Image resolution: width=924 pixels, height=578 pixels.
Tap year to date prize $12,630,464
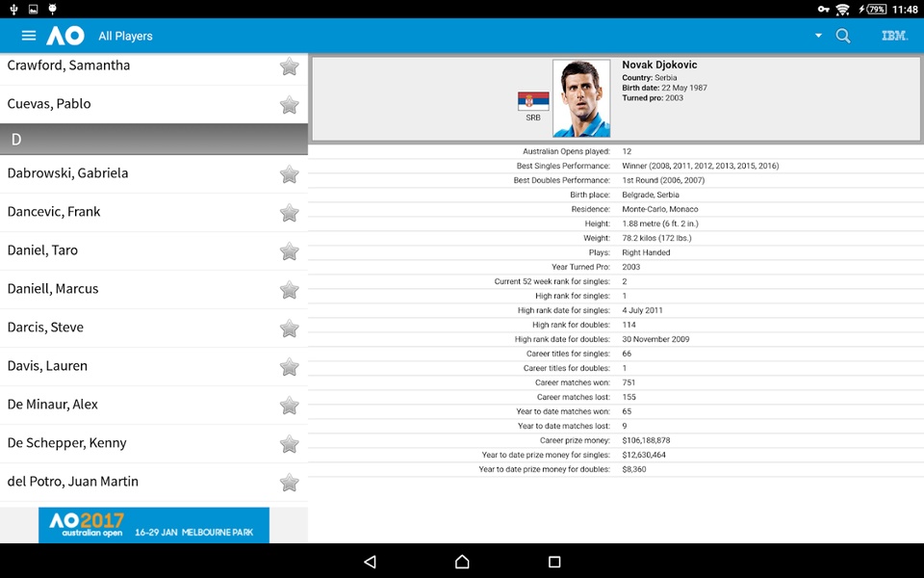pyautogui.click(x=644, y=455)
